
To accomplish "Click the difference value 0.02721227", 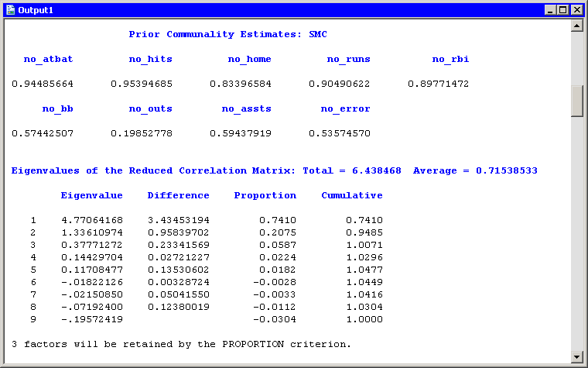I will [179, 257].
